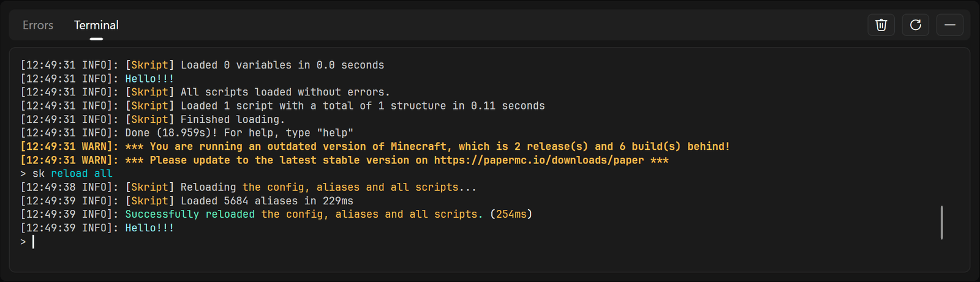980x282 pixels.
Task: Switch to the Errors tab
Action: coord(38,25)
